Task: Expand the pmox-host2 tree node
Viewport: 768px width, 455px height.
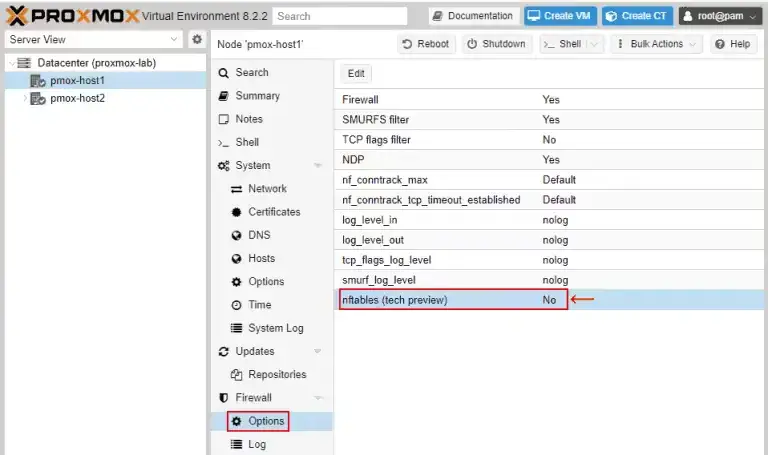Action: coord(24,98)
